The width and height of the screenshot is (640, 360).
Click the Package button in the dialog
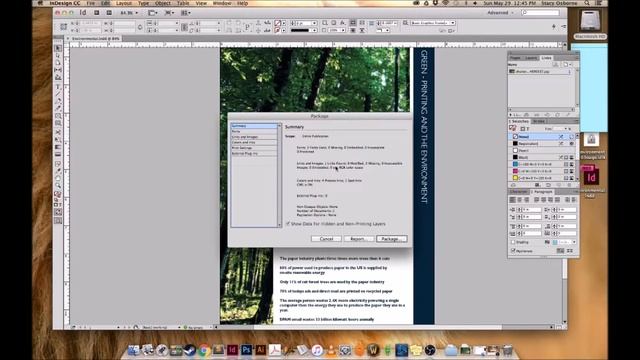pos(391,239)
